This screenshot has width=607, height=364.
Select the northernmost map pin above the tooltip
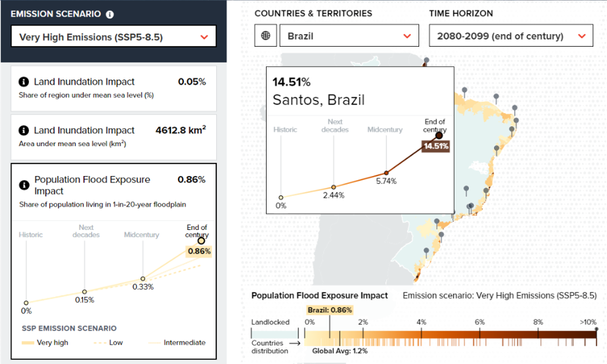tap(426, 60)
